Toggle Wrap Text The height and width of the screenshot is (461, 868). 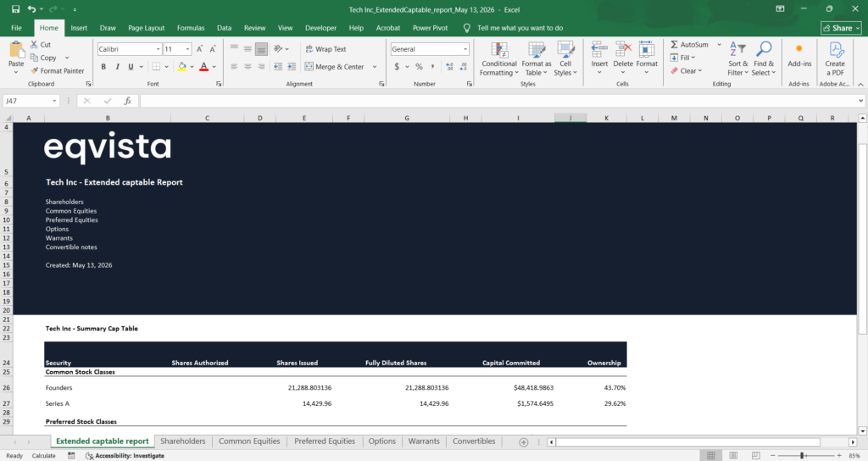click(325, 49)
